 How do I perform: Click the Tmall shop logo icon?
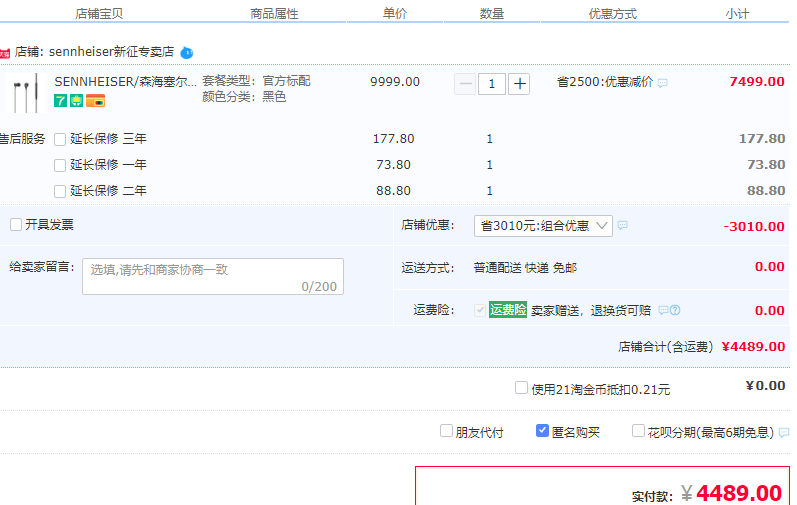(5, 53)
